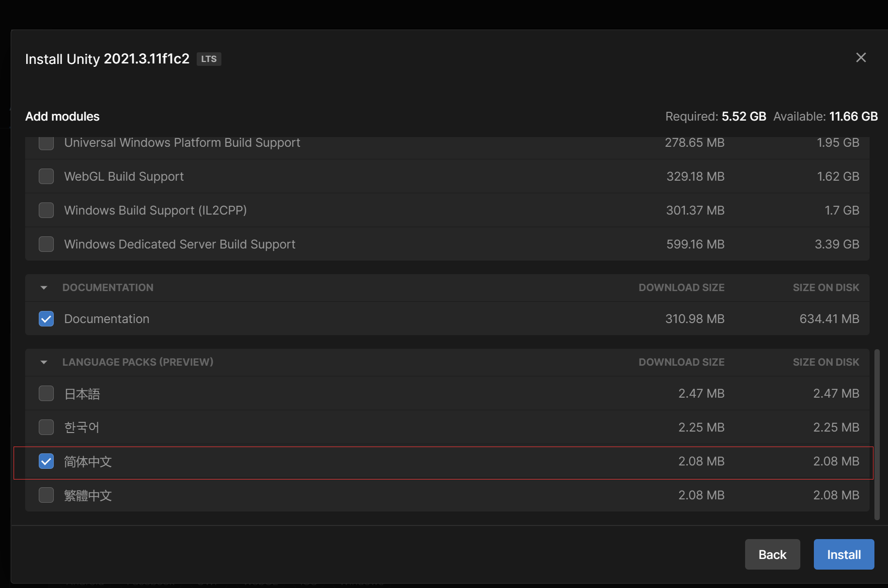Select the WebGL Build Support row label
Viewport: 888px width, 588px height.
coord(124,176)
